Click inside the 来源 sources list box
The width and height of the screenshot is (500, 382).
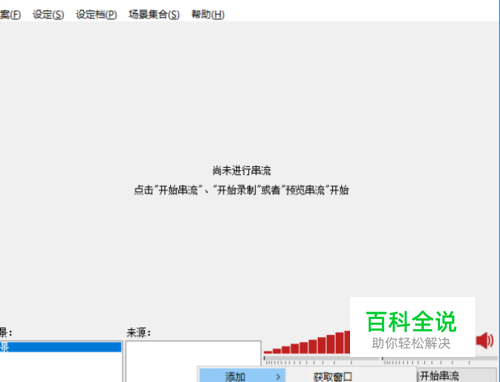tap(193, 353)
